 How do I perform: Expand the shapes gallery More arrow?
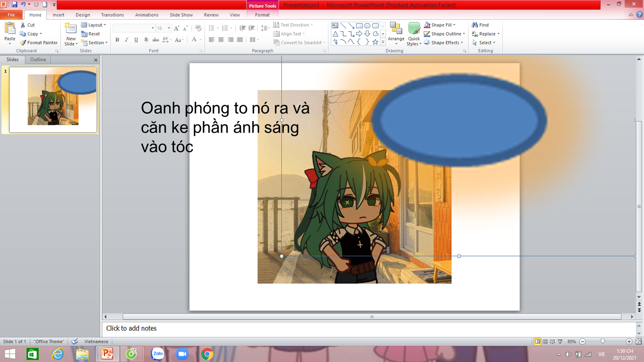[383, 42]
